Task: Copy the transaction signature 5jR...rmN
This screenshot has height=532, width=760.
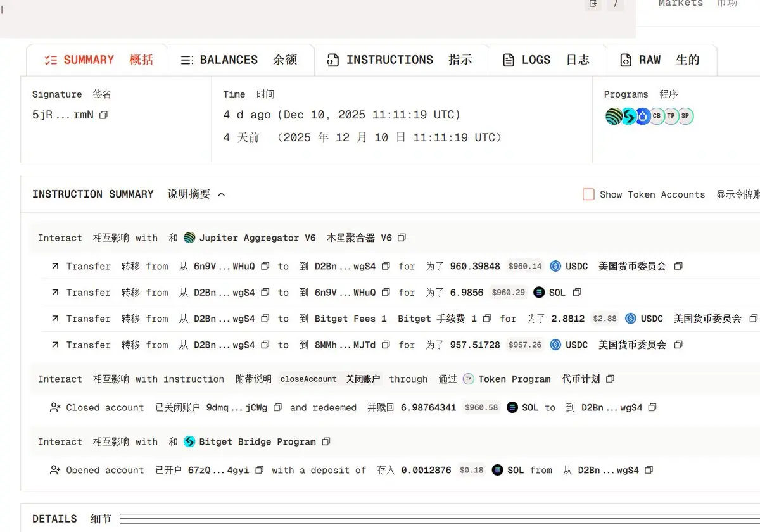Action: [x=104, y=115]
